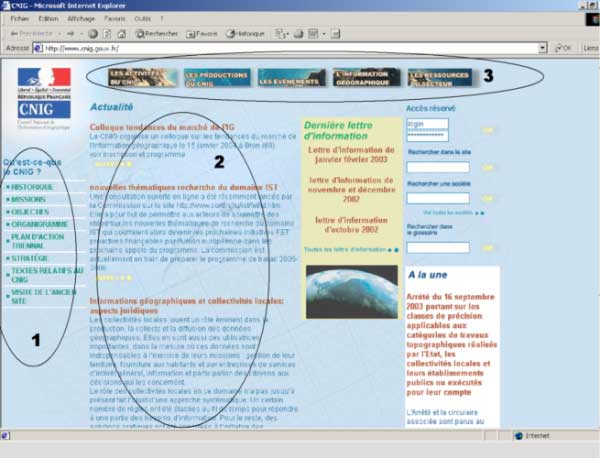The height and width of the screenshot is (458, 600).
Task: Click the Stop loading toolbar icon
Action: (x=93, y=34)
